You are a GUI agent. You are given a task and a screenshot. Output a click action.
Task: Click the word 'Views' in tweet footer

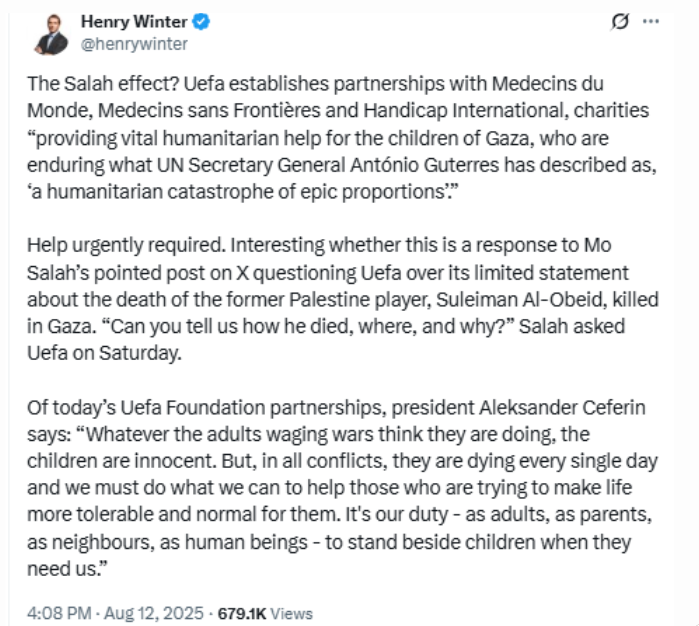coord(292,614)
